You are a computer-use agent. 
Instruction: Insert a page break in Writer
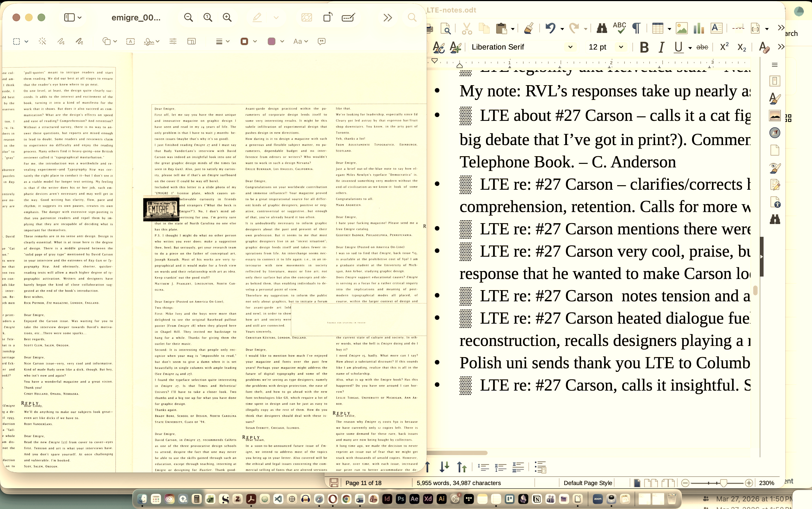click(738, 29)
